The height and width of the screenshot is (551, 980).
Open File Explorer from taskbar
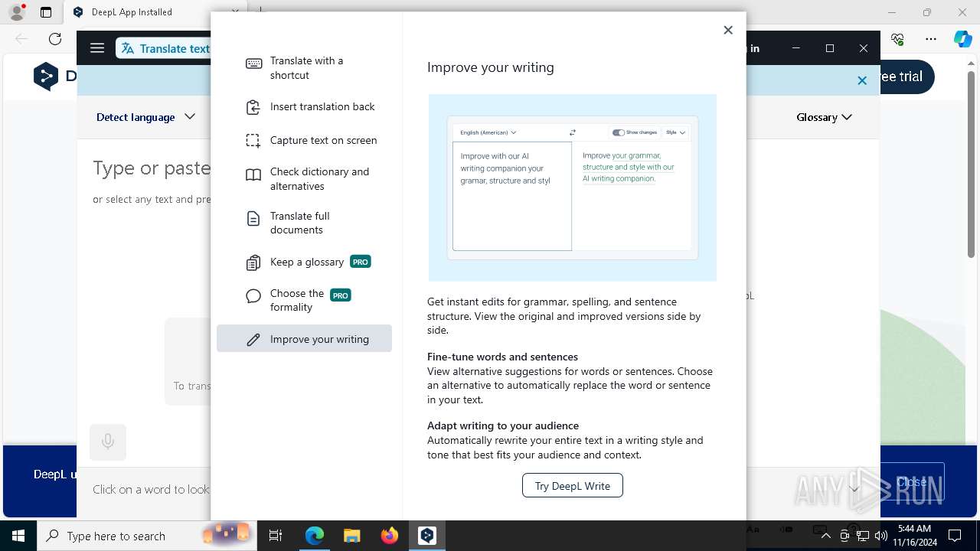[352, 536]
